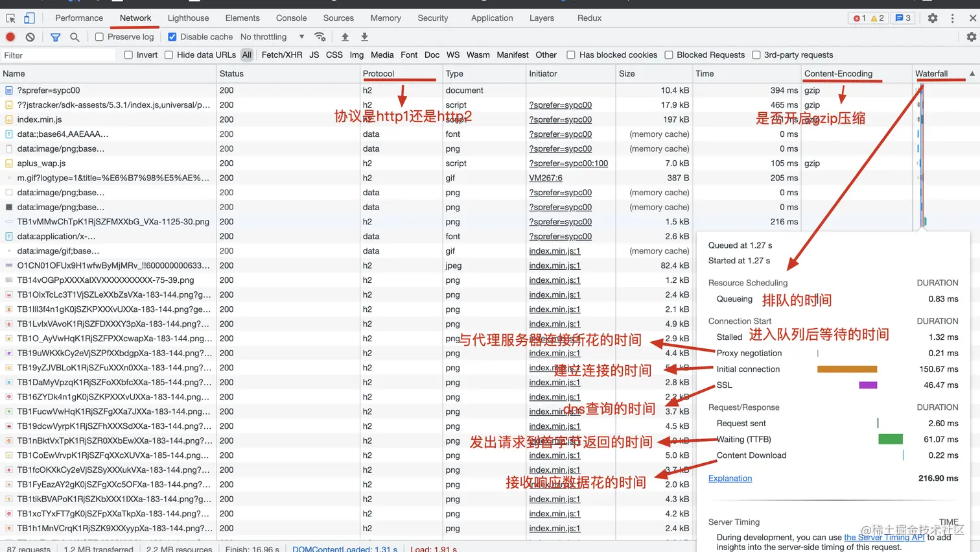Open DevTools settings gear
This screenshot has height=552, width=980.
(931, 18)
